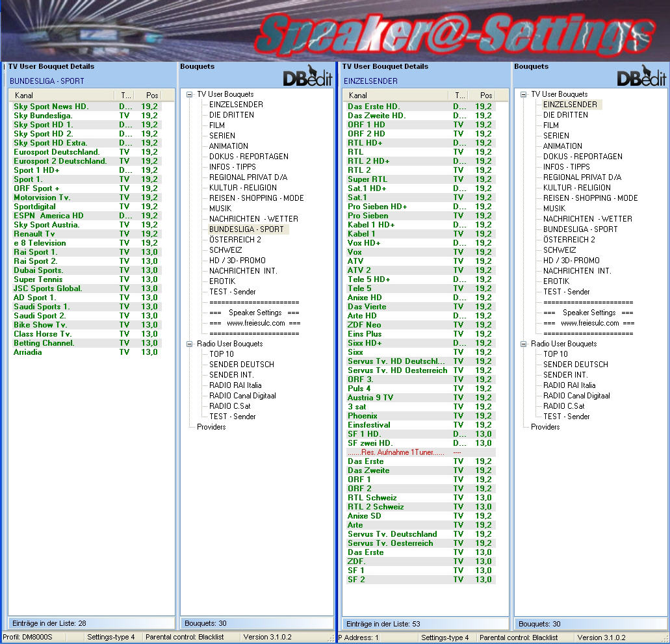The image size is (670, 644).
Task: Select the Providers node in the right tree
Action: click(x=545, y=427)
